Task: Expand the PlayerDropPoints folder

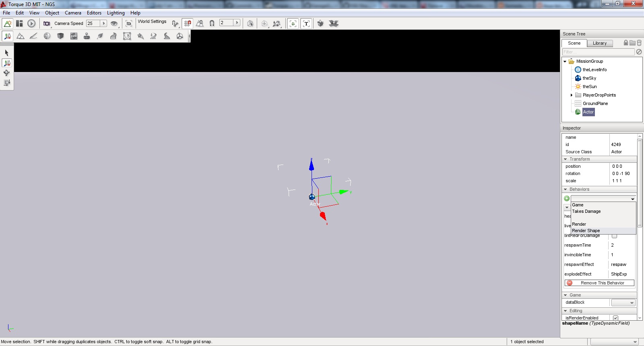Action: [x=572, y=95]
